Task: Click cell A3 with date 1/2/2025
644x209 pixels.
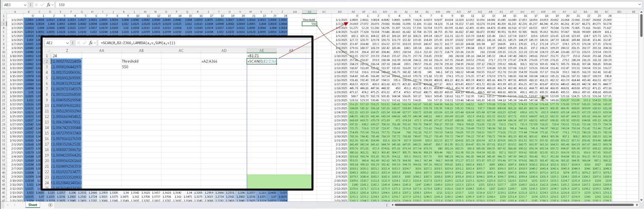Action: [x=15, y=24]
